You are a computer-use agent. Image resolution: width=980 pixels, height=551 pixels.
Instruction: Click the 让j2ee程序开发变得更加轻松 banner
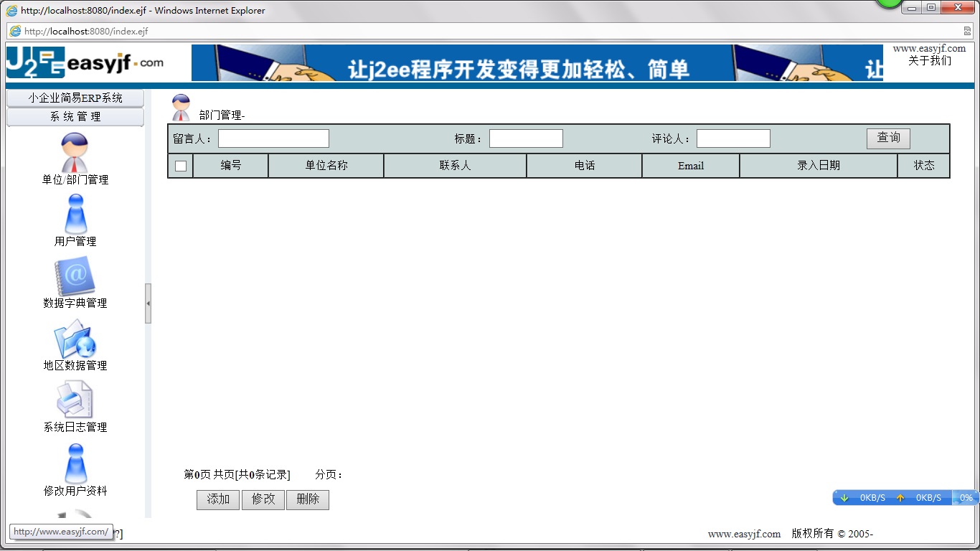click(x=537, y=63)
